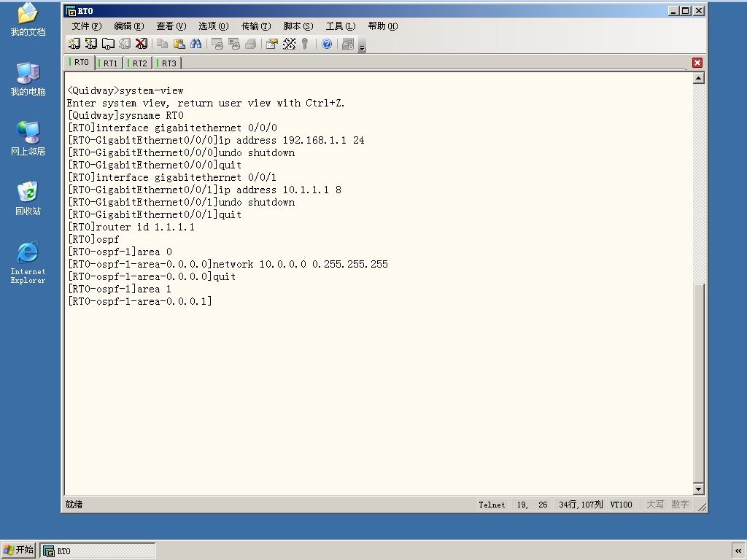747x560 pixels.
Task: Open the 脚本(S) menu
Action: click(298, 26)
